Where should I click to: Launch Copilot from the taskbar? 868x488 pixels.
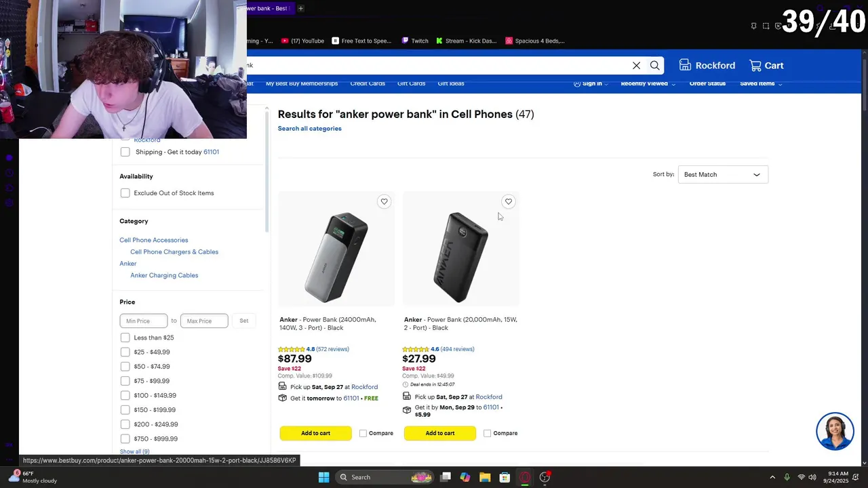tap(465, 477)
